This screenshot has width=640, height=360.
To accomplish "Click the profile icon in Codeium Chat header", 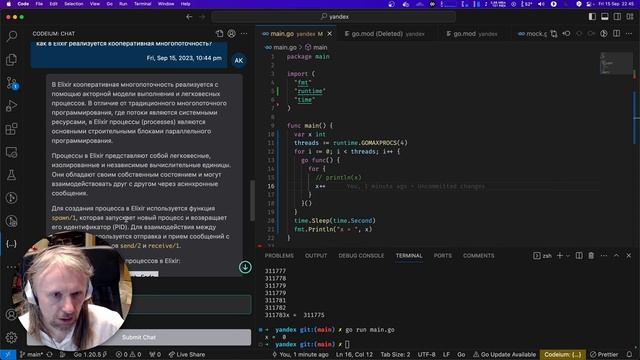I will pyautogui.click(x=231, y=33).
